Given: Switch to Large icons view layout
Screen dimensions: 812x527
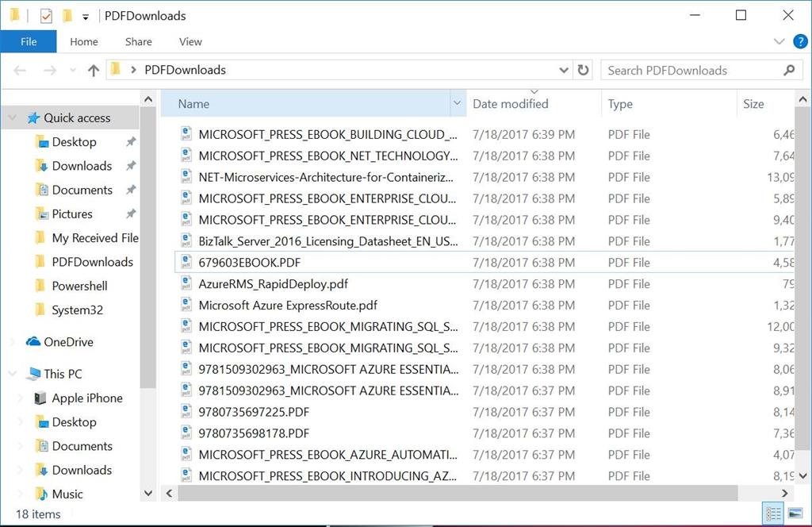Looking at the screenshot, I should tap(795, 514).
